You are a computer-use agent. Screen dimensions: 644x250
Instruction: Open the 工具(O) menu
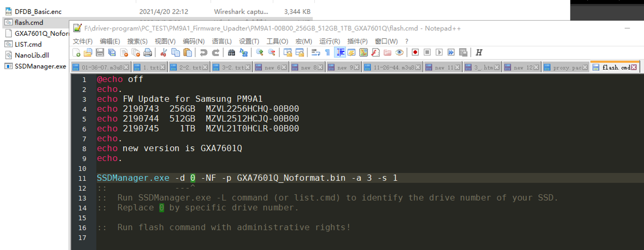click(277, 41)
